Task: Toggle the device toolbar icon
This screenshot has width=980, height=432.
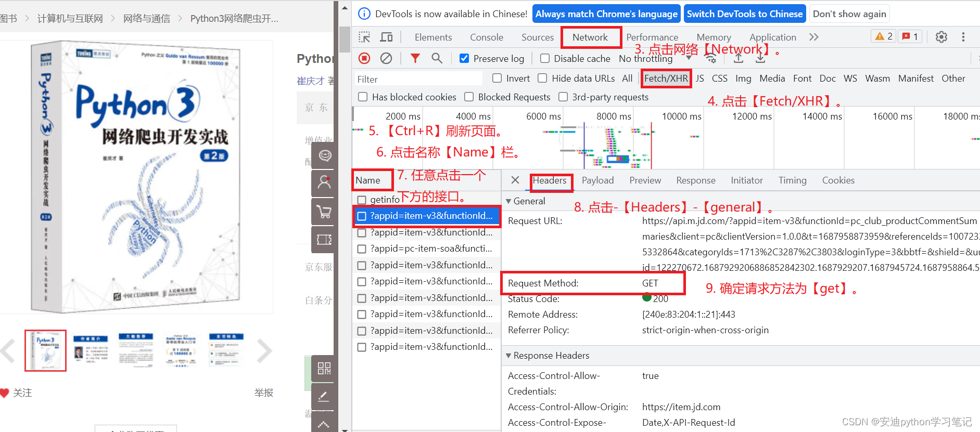Action: (x=386, y=37)
